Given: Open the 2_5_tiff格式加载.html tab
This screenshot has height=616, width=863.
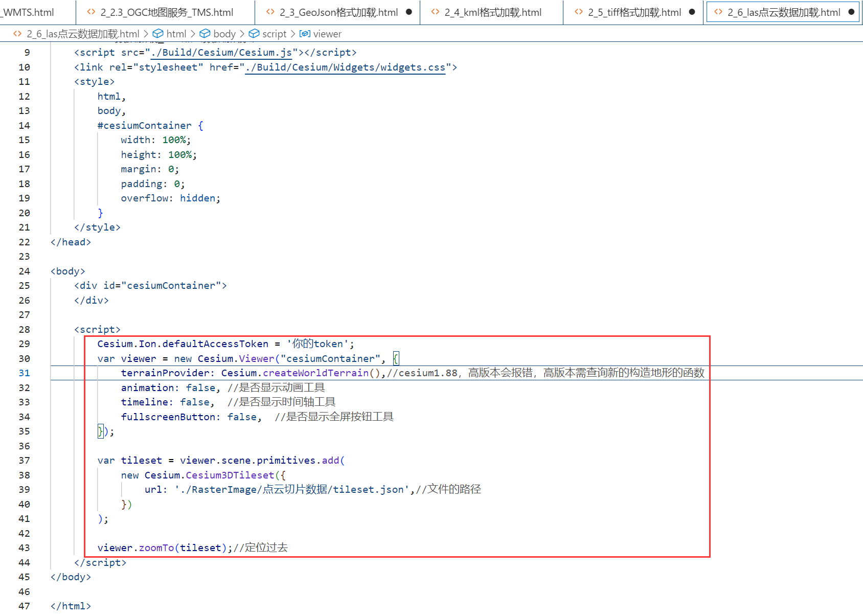Looking at the screenshot, I should pos(633,12).
